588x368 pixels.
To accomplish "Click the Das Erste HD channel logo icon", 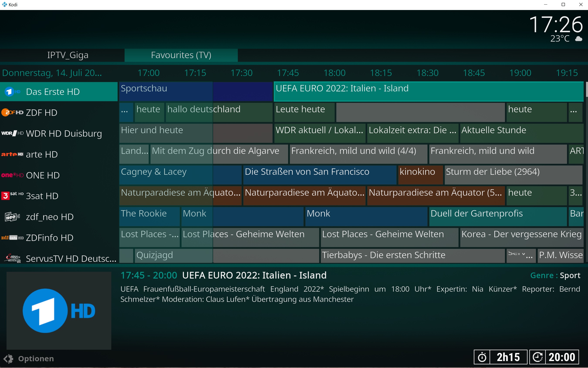I will coord(12,92).
